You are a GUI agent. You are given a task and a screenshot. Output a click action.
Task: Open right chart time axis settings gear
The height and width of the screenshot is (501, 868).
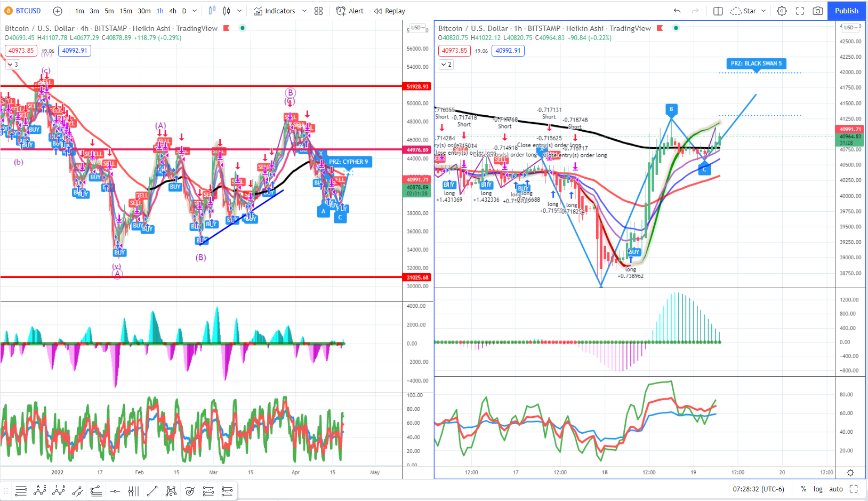[x=850, y=473]
